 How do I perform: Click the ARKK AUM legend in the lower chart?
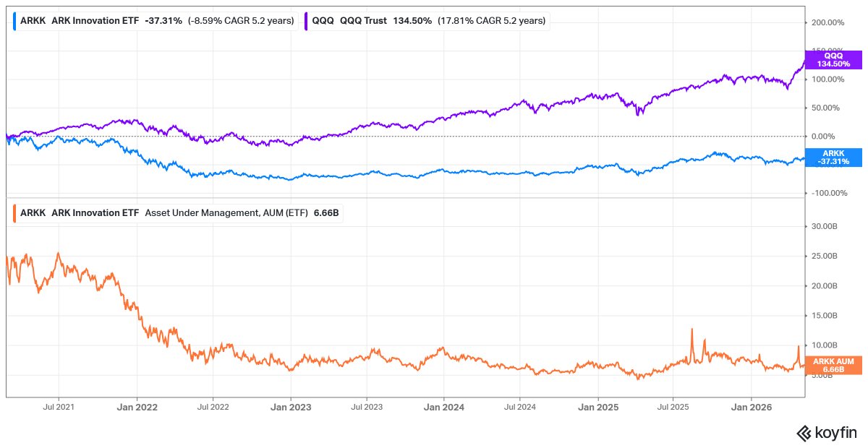pyautogui.click(x=177, y=213)
